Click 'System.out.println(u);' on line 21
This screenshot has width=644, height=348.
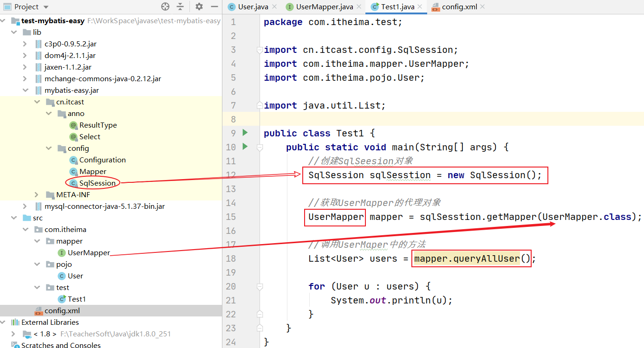click(x=391, y=300)
